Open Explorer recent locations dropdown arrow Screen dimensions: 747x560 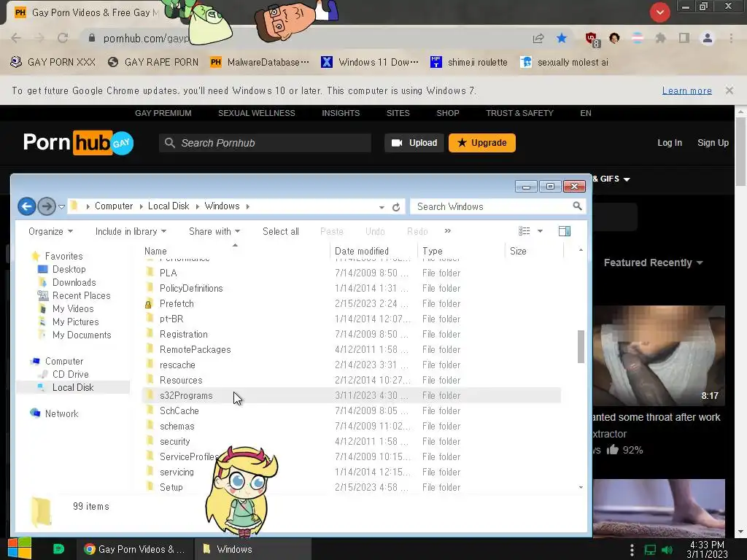point(61,206)
